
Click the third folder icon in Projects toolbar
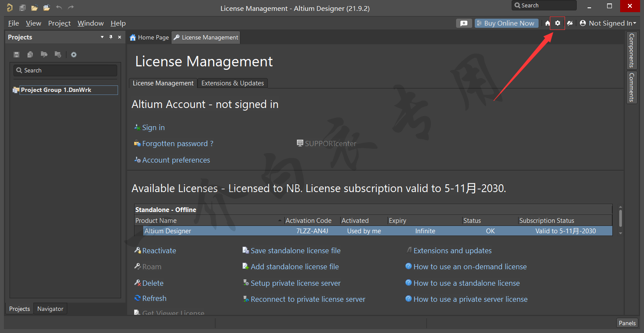[44, 55]
